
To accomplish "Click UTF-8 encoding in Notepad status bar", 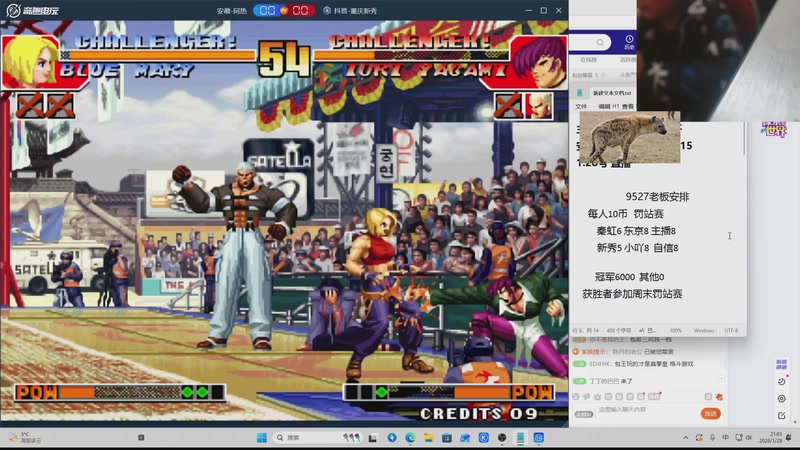I will pos(731,331).
